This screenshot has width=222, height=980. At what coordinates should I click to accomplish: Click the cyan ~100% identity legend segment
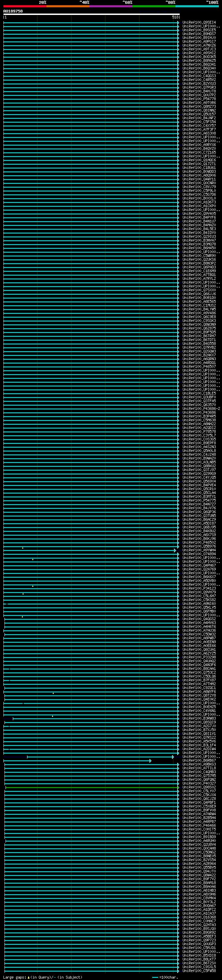pyautogui.click(x=197, y=6)
